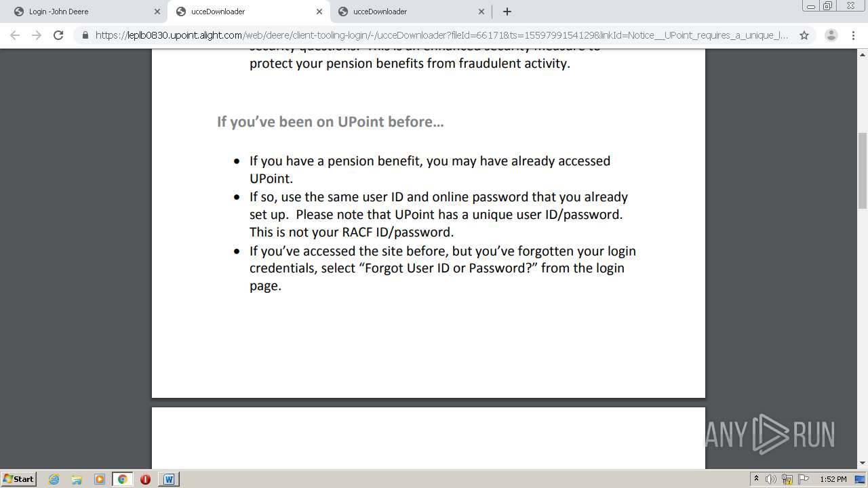Viewport: 868px width, 488px height.
Task: Open a new browser tab
Action: coord(507,12)
